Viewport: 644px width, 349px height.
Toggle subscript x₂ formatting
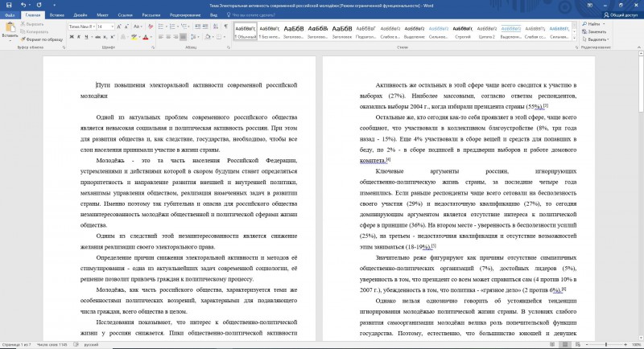pos(105,37)
